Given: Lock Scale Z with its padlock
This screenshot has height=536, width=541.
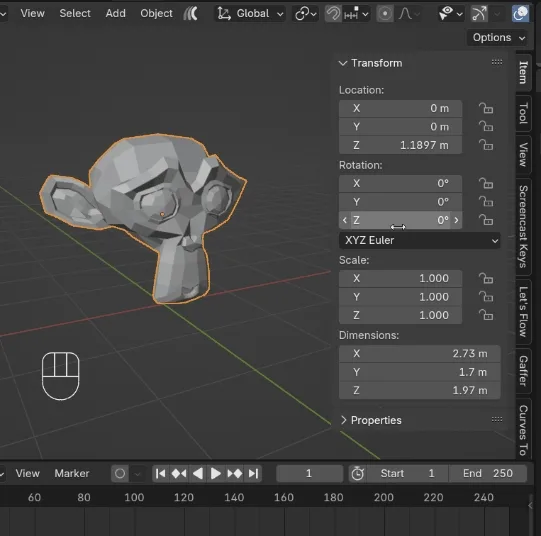Looking at the screenshot, I should tap(486, 315).
